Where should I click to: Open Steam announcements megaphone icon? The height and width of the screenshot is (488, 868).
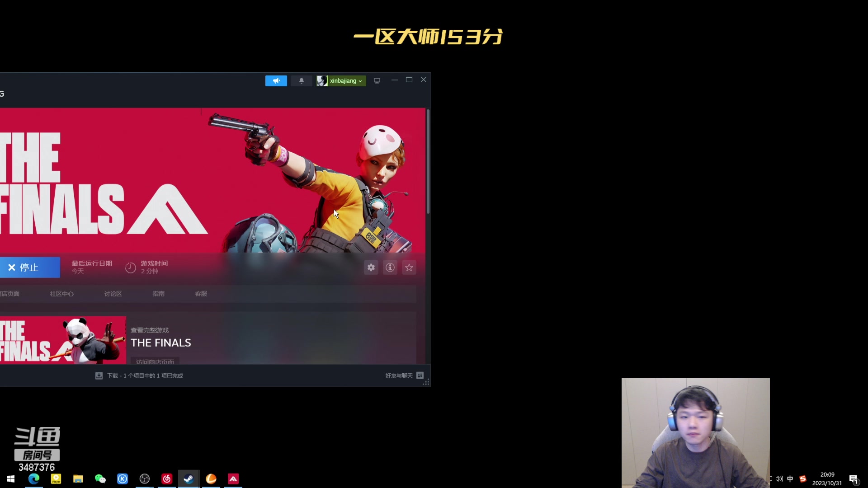[276, 80]
